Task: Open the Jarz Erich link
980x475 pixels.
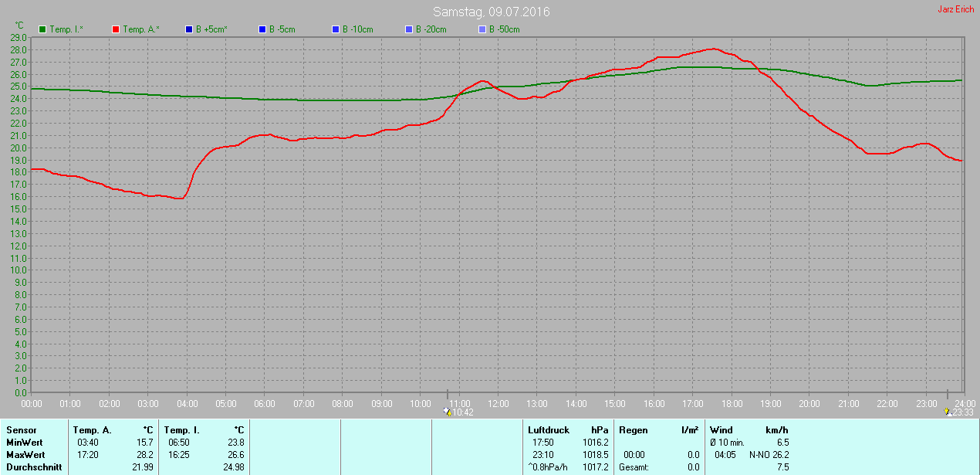Action: point(954,9)
